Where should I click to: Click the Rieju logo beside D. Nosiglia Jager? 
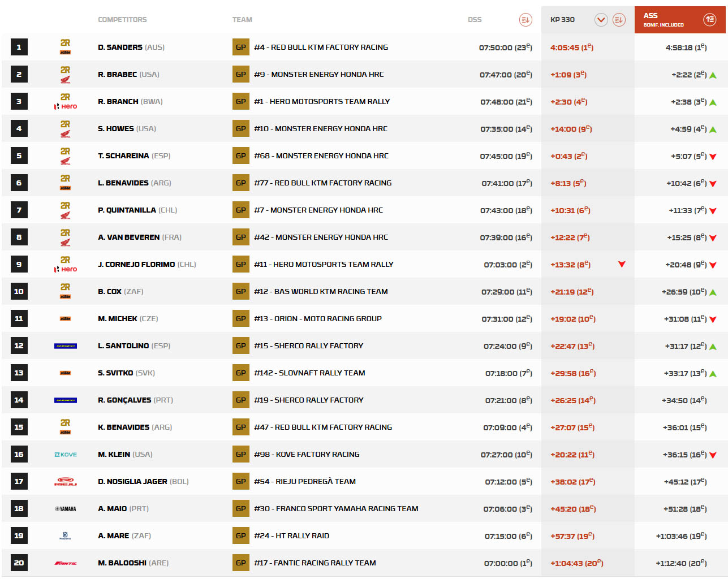pos(66,482)
